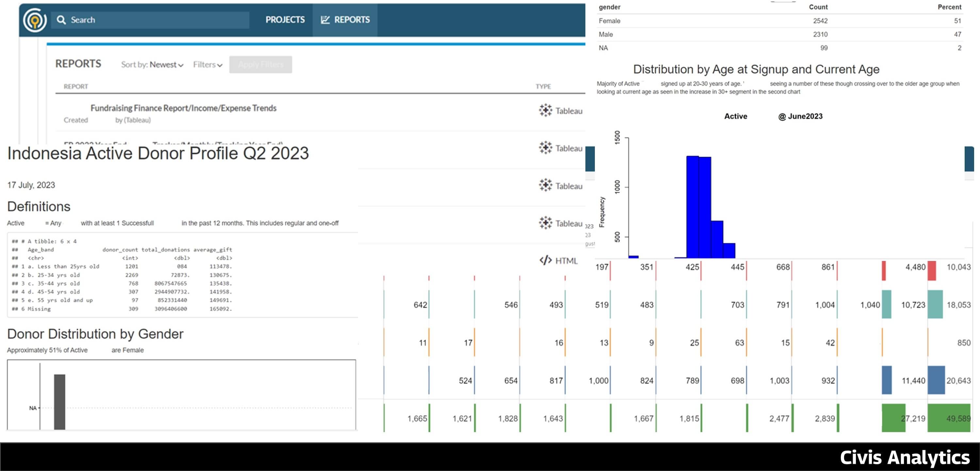Open Fundraising Finance Report/Income/Expense Trends link
The image size is (980, 471).
point(183,108)
